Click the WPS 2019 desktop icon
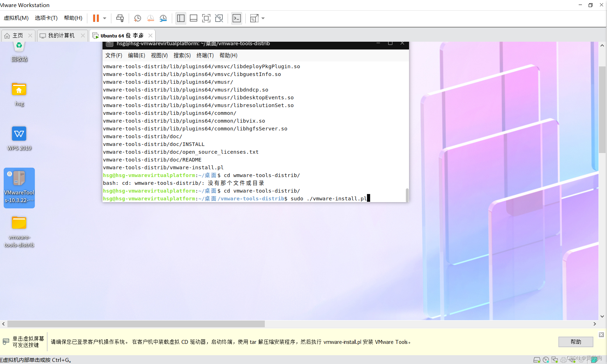The height and width of the screenshot is (364, 607). coord(19,139)
